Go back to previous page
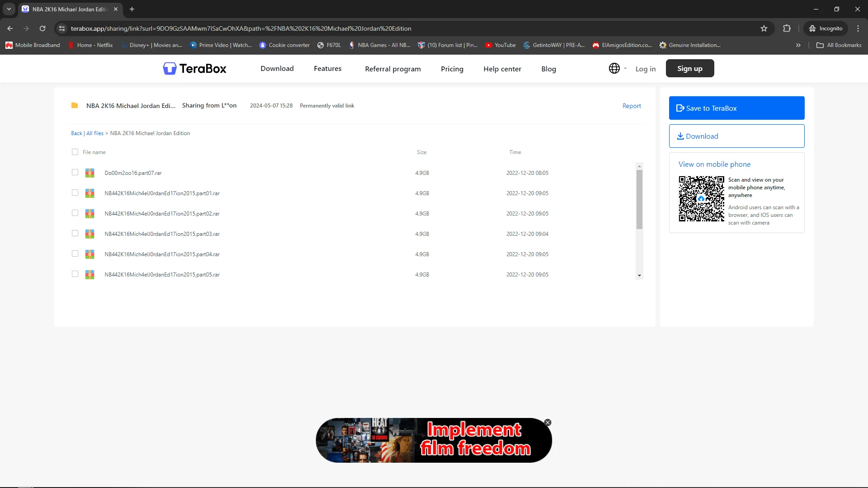868x488 pixels. pyautogui.click(x=10, y=28)
